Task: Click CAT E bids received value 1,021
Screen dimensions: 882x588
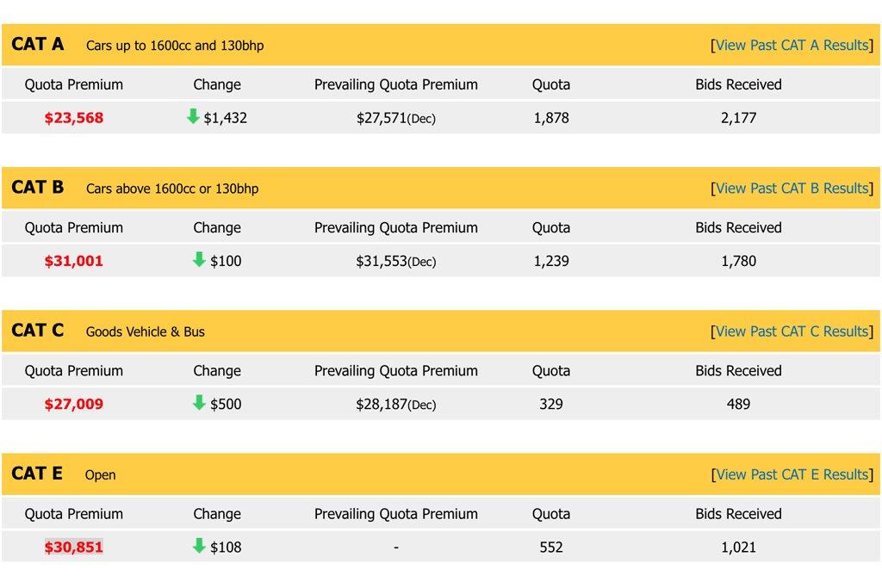Action: 738,547
